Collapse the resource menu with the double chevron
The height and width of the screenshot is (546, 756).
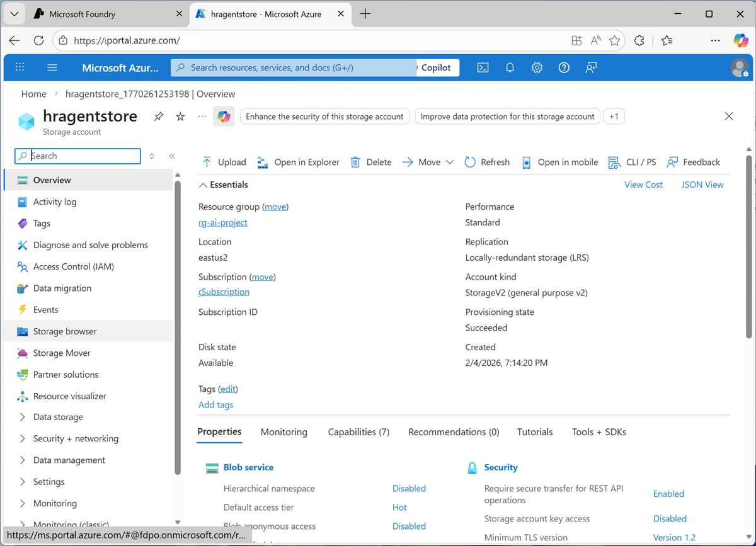tap(172, 156)
